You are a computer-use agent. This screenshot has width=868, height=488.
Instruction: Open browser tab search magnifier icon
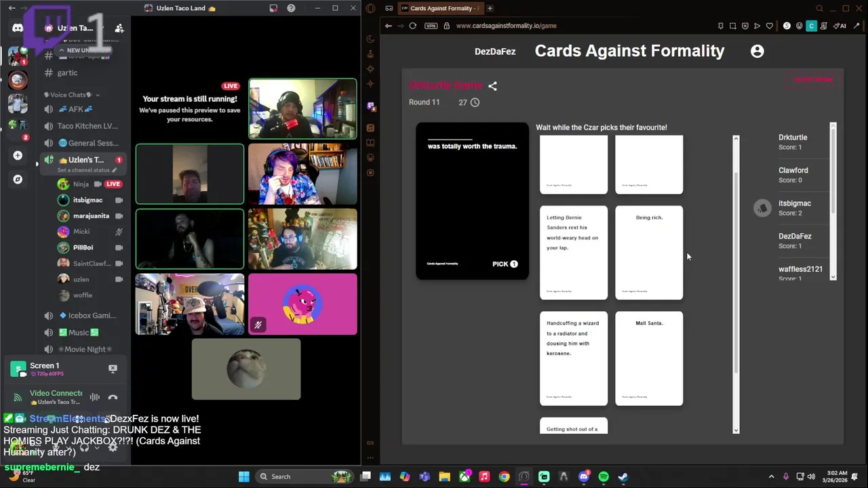click(819, 8)
